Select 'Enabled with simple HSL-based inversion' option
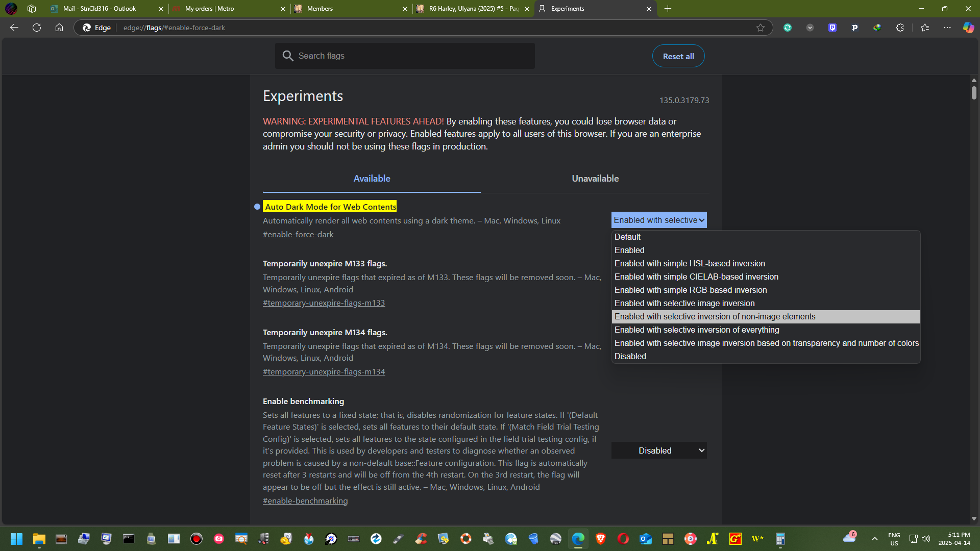This screenshot has height=551, width=980. 690,263
